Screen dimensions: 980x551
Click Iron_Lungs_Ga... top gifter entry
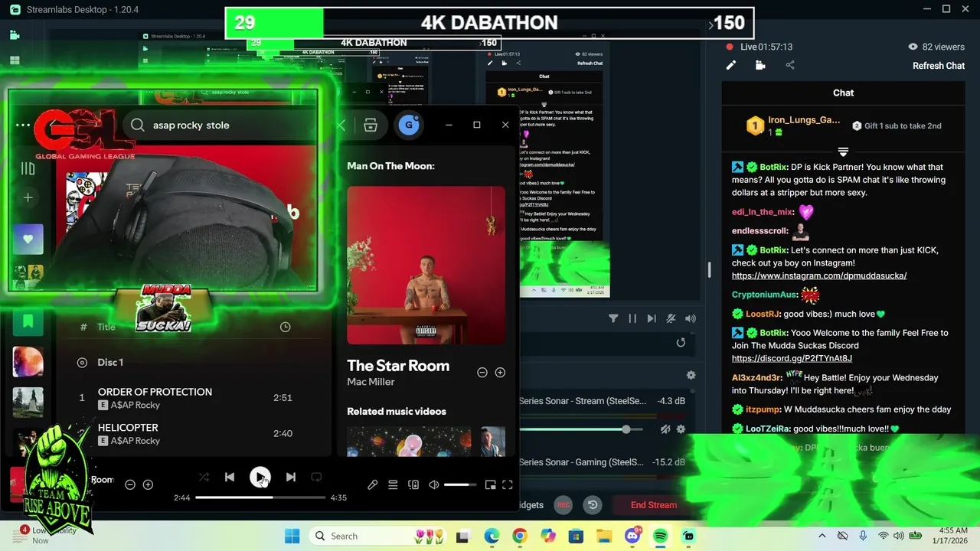coord(794,126)
